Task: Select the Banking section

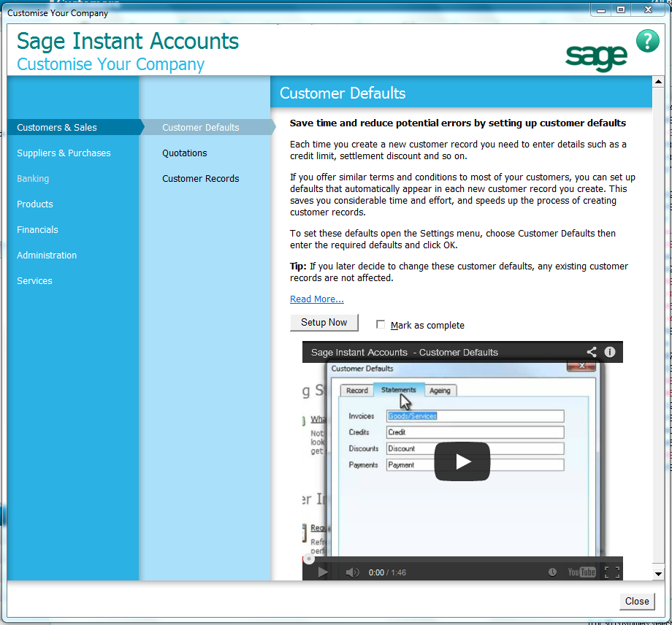Action: [33, 178]
